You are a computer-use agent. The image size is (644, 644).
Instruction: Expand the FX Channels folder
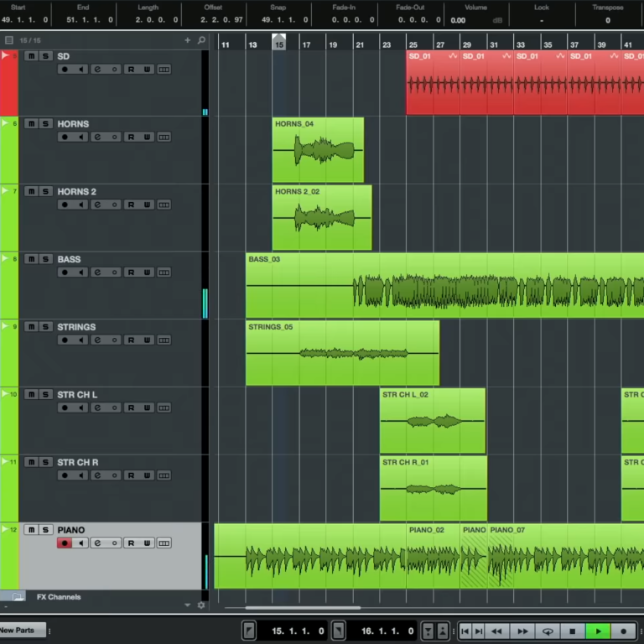point(18,597)
